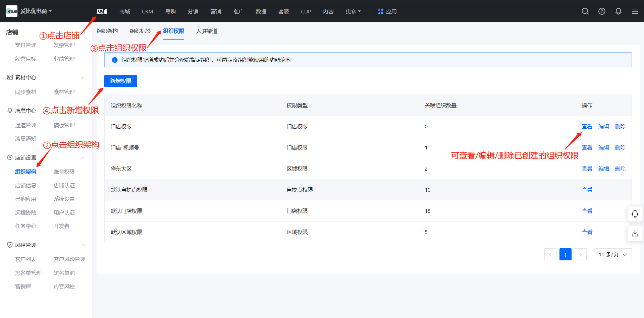The width and height of the screenshot is (644, 318).
Task: Open the 推广 top menu
Action: [238, 11]
